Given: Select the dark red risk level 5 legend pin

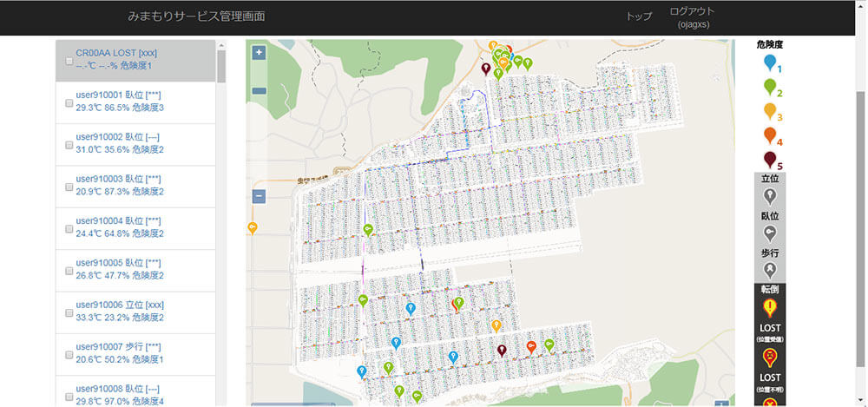Looking at the screenshot, I should [769, 159].
